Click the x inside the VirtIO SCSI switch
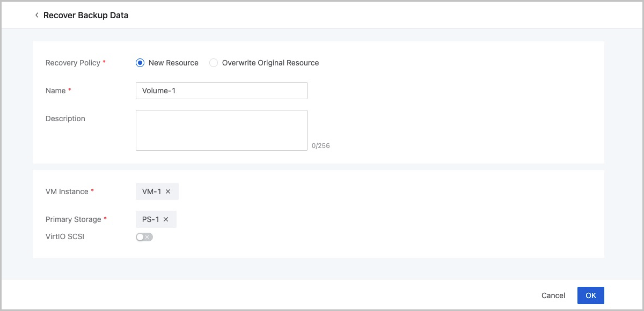644x311 pixels. click(148, 236)
